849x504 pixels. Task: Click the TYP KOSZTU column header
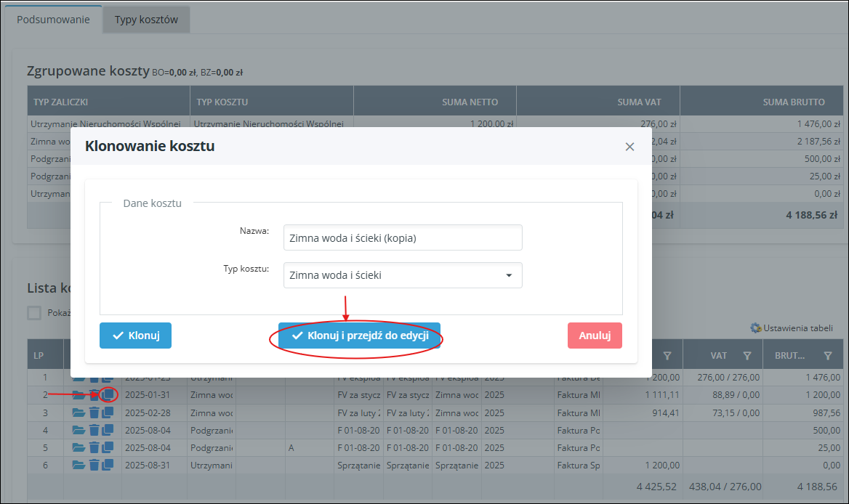(x=222, y=102)
